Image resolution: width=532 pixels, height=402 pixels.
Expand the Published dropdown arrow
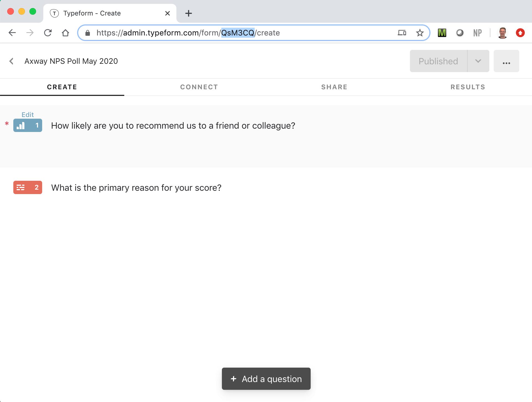(478, 61)
